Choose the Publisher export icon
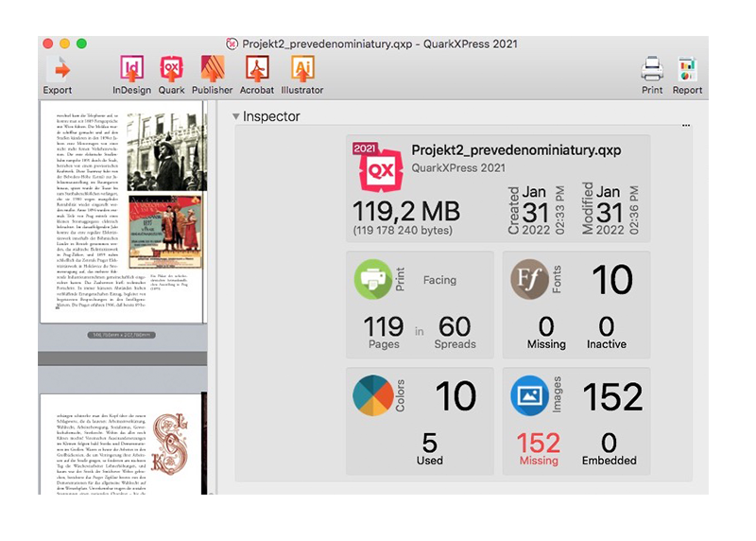This screenshot has height=541, width=756. click(213, 69)
